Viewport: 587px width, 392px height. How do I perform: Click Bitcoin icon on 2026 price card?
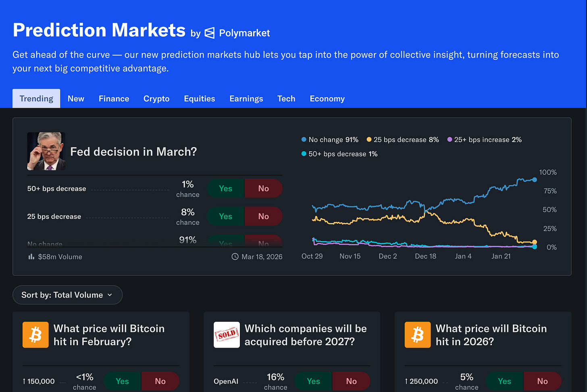pos(418,335)
